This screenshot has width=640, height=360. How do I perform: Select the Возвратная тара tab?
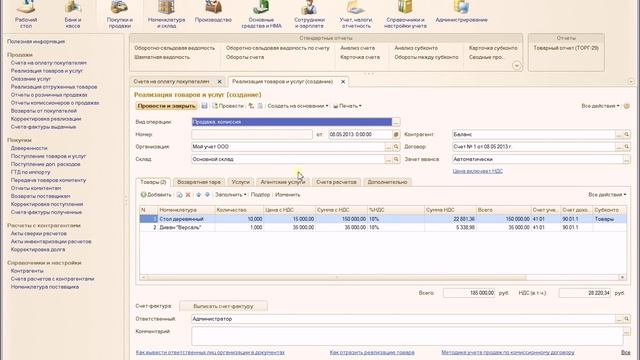[199, 182]
